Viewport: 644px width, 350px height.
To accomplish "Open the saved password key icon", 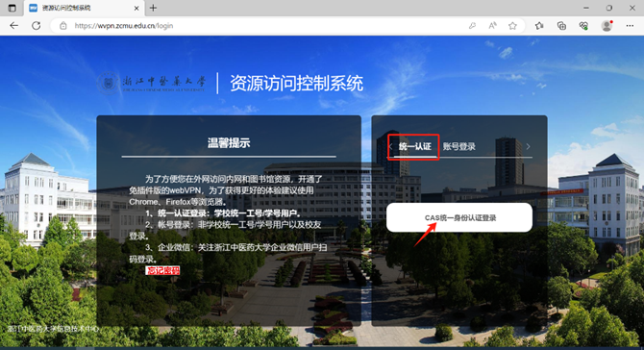I will point(472,25).
